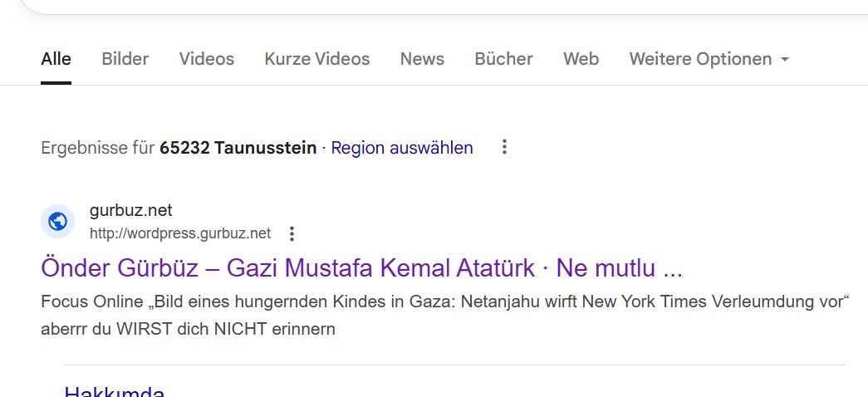The image size is (868, 397).
Task: Click the caret arrow after Weitere Optionen
Action: coord(784,59)
